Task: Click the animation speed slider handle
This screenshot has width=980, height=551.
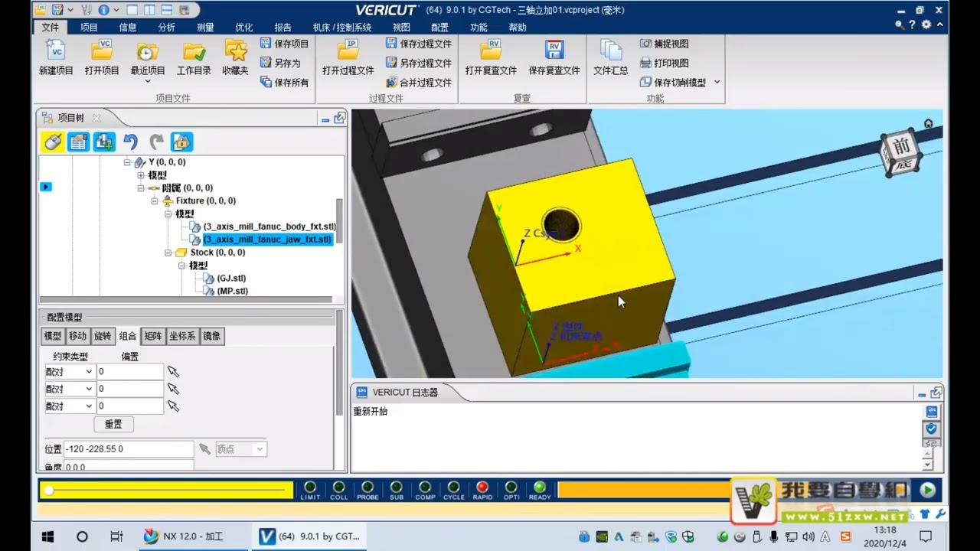Action: coord(49,490)
